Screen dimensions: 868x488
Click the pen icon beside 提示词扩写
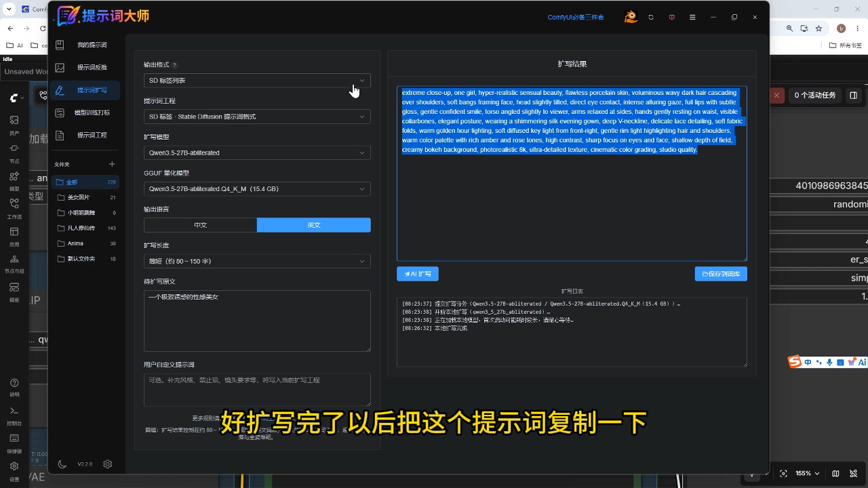[x=60, y=90]
